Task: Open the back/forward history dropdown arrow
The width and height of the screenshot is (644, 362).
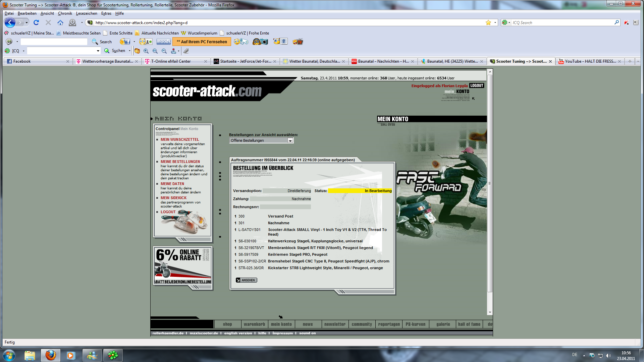Action: [26, 22]
